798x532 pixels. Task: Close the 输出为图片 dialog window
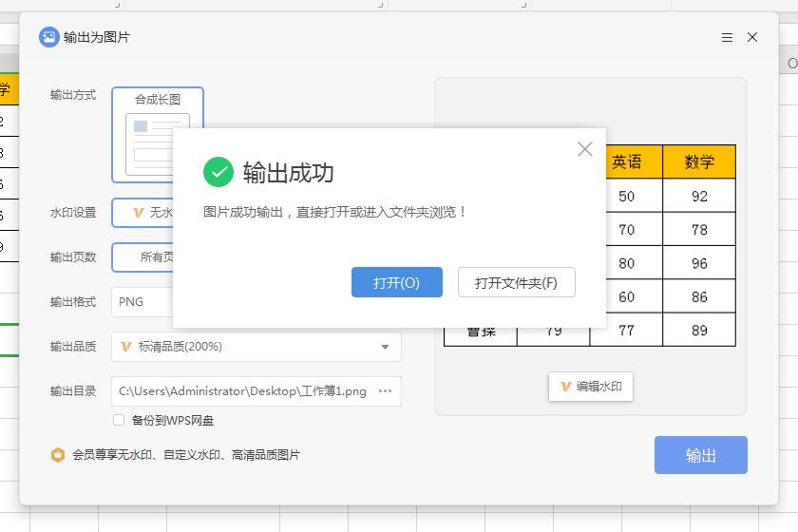(x=752, y=38)
